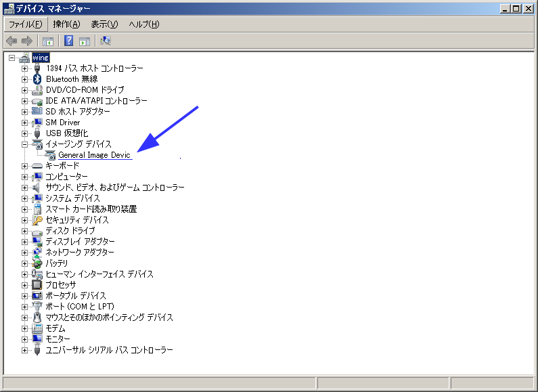
Task: Expand the ユニバーサル シリアル バス コントローラー node
Action: tap(24, 351)
